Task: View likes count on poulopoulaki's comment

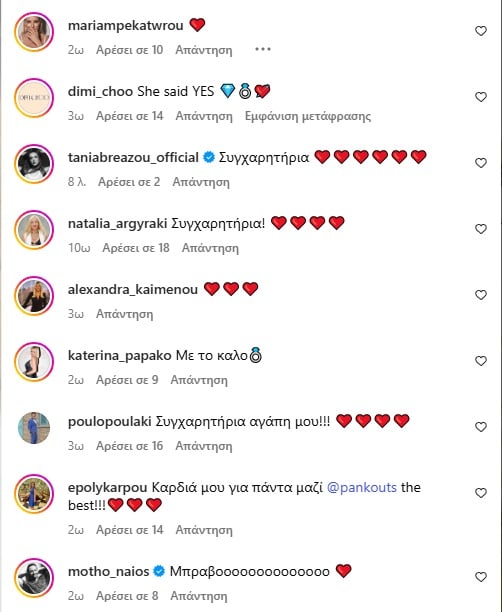Action: point(130,446)
